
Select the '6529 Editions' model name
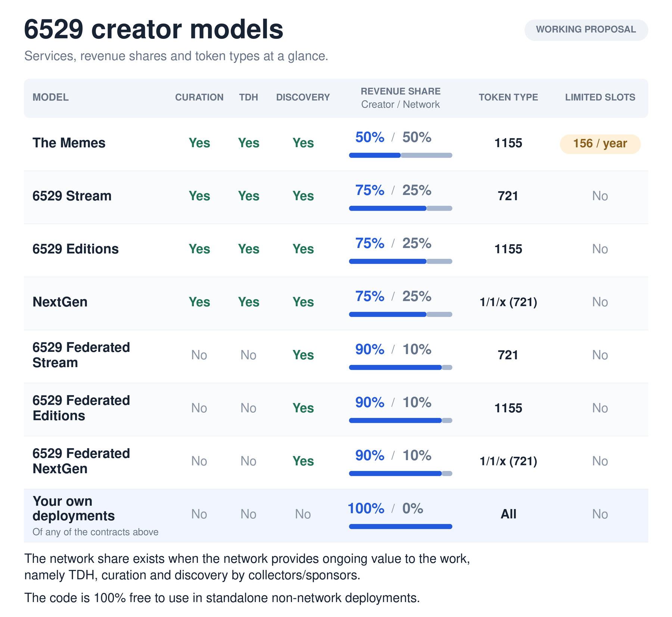click(76, 249)
